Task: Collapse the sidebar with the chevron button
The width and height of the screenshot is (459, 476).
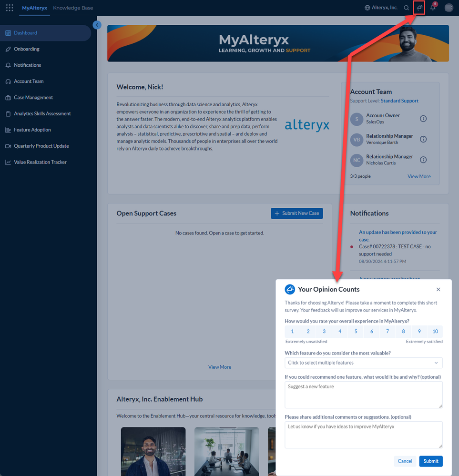Action: coord(97,25)
